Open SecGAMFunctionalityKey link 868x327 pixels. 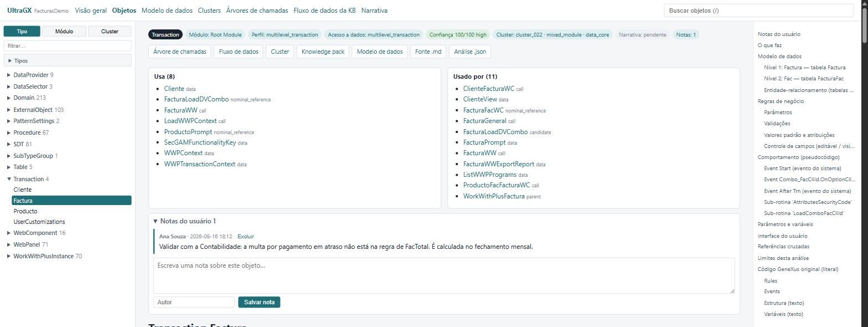[x=200, y=142]
